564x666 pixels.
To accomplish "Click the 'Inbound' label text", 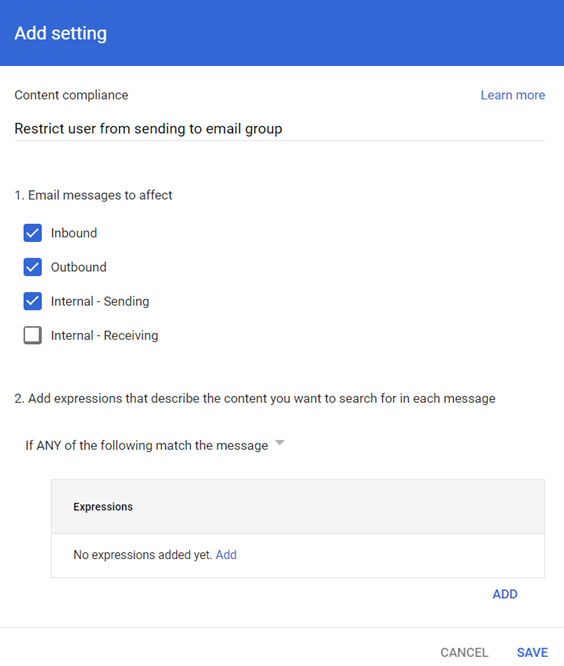I will tap(74, 233).
